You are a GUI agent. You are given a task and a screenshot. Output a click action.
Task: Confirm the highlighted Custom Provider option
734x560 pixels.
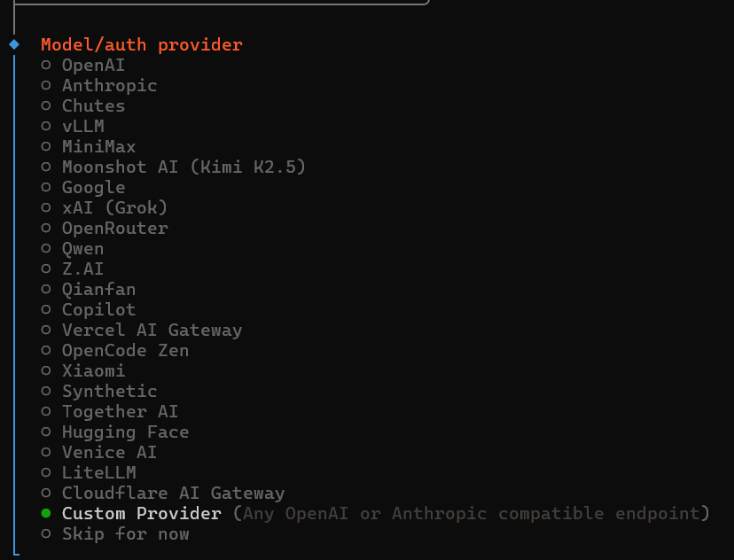141,513
